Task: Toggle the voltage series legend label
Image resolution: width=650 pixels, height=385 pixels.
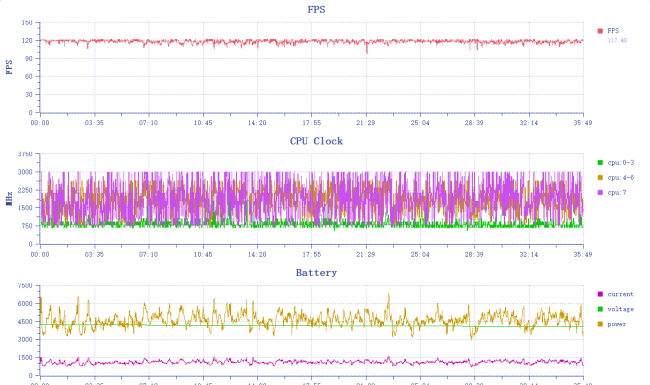Action: [x=621, y=309]
